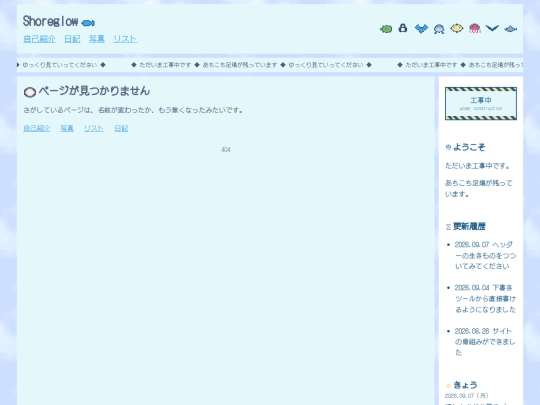Click the 更新履歴 sidebar heading
The image size is (540, 405).
tap(469, 227)
